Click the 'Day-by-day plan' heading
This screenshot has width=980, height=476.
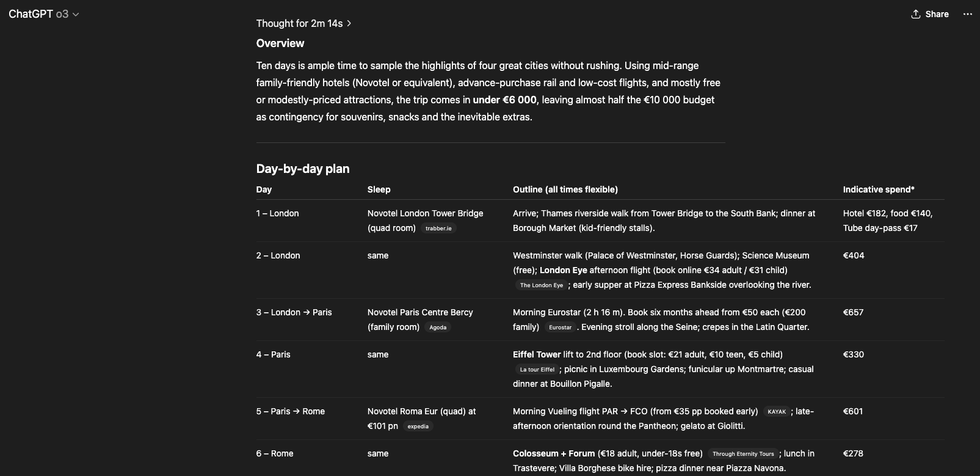(x=303, y=169)
